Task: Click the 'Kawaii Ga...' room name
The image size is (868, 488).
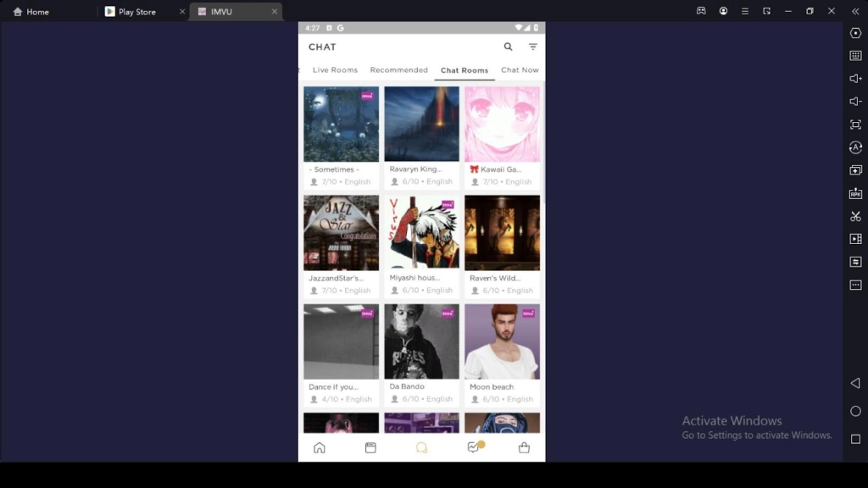Action: pos(495,169)
